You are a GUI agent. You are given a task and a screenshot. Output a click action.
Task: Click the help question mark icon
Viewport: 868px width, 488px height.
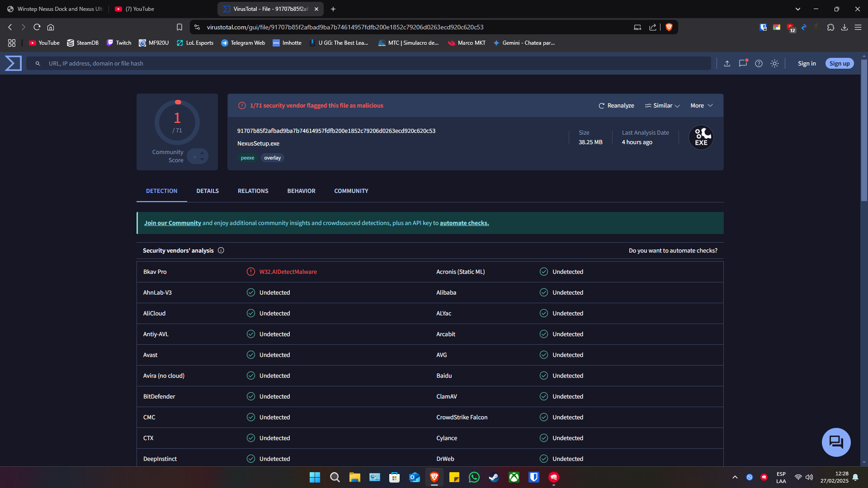click(759, 64)
